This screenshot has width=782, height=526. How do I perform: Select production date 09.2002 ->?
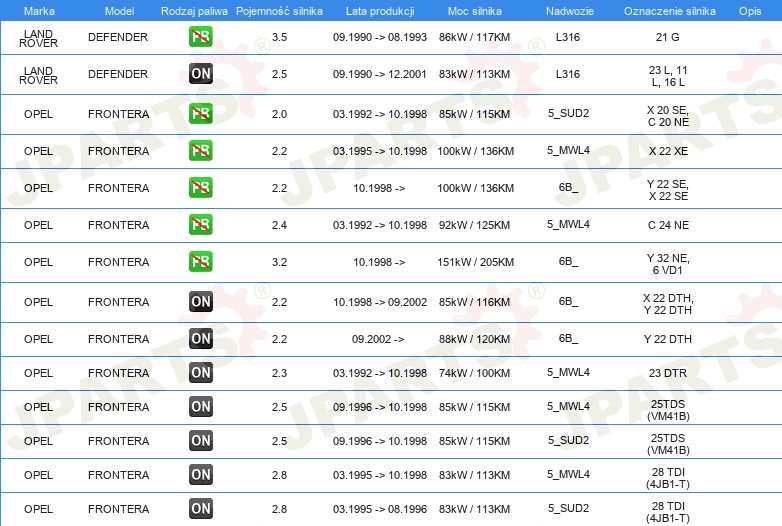(x=378, y=339)
